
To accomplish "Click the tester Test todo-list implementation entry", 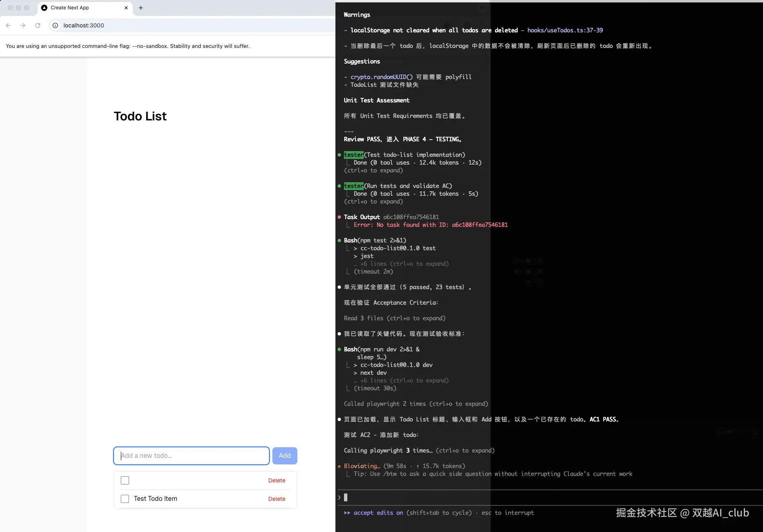I will click(405, 155).
